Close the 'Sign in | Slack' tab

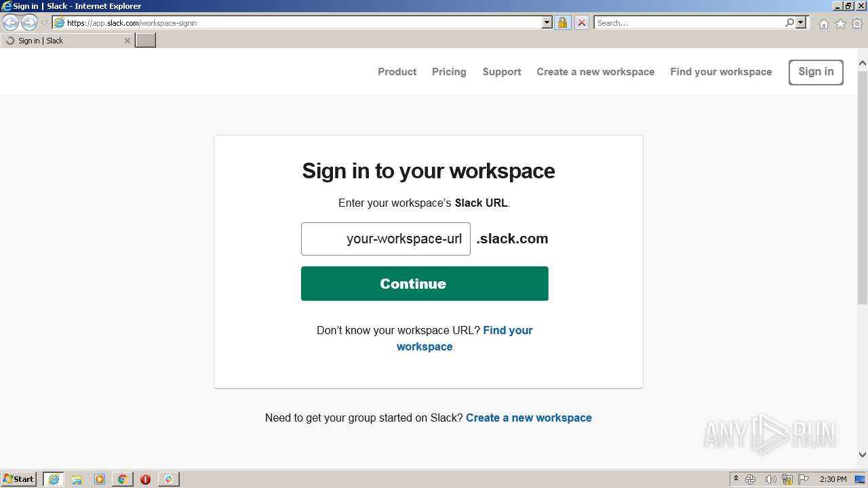(x=127, y=41)
